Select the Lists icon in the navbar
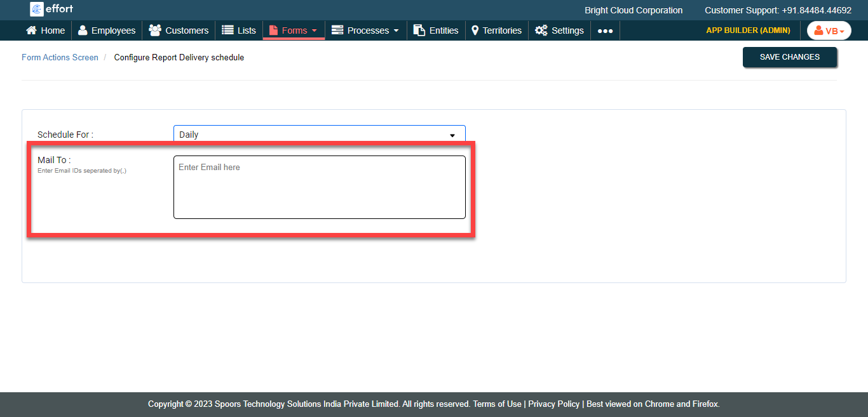The width and height of the screenshot is (868, 417). (226, 30)
